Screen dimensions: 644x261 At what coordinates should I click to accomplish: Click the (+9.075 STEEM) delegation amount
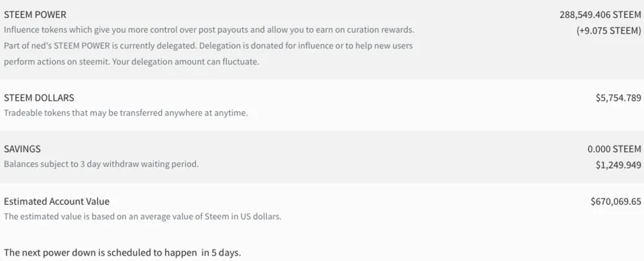pyautogui.click(x=608, y=30)
